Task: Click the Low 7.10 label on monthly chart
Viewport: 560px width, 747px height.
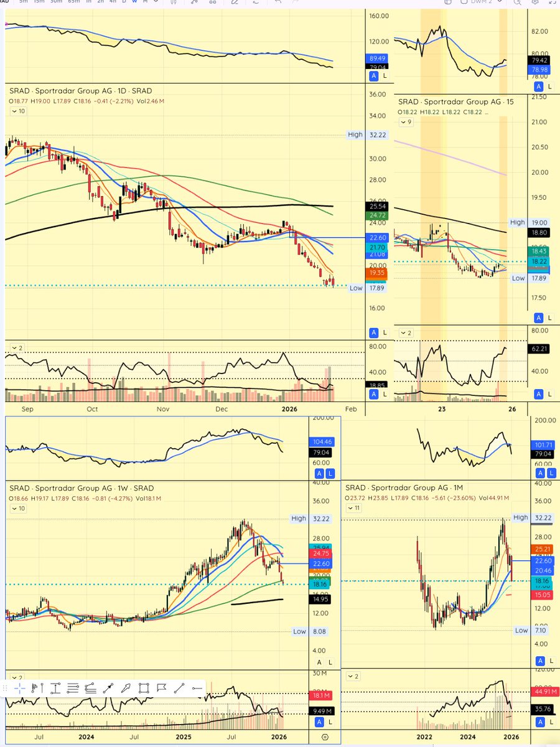Action: [531, 631]
